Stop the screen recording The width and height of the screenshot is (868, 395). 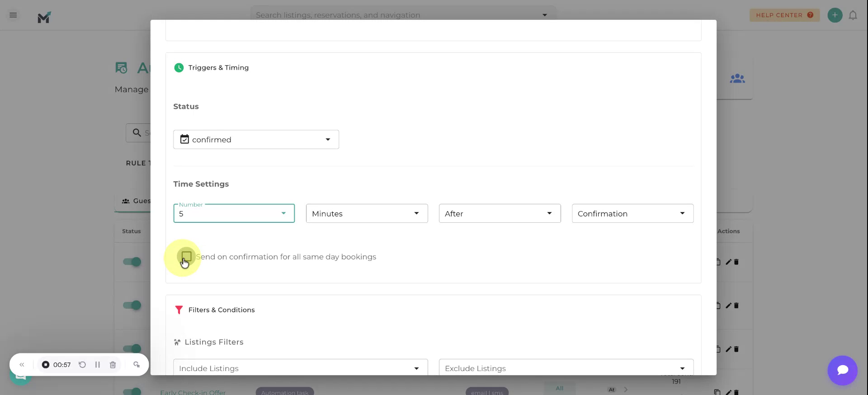[x=46, y=365]
